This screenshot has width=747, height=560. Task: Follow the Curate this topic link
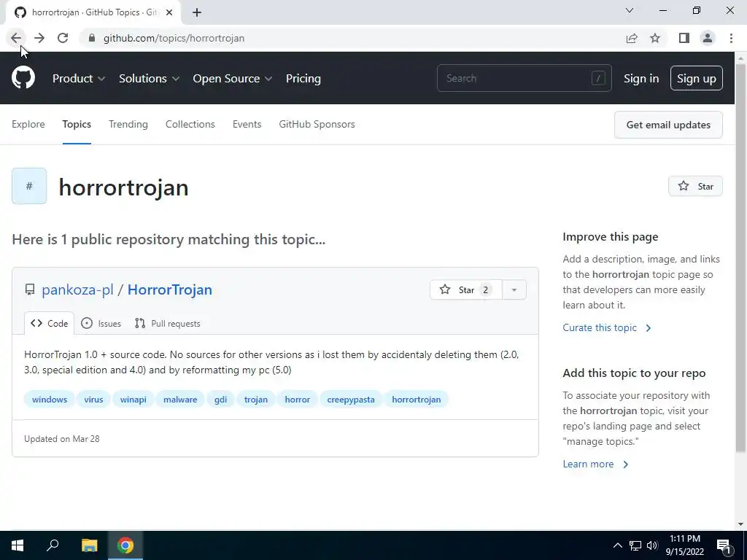pos(606,327)
